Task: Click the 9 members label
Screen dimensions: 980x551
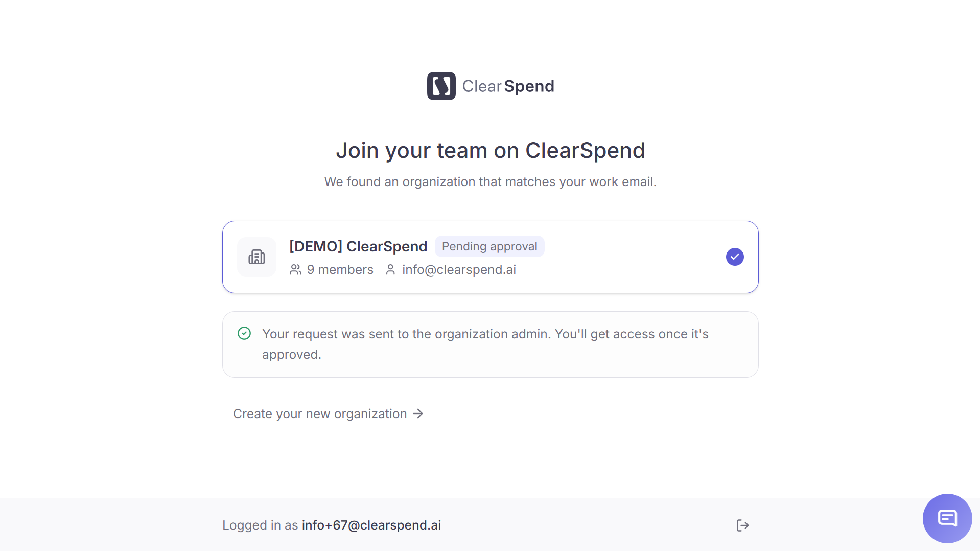Action: pos(340,270)
